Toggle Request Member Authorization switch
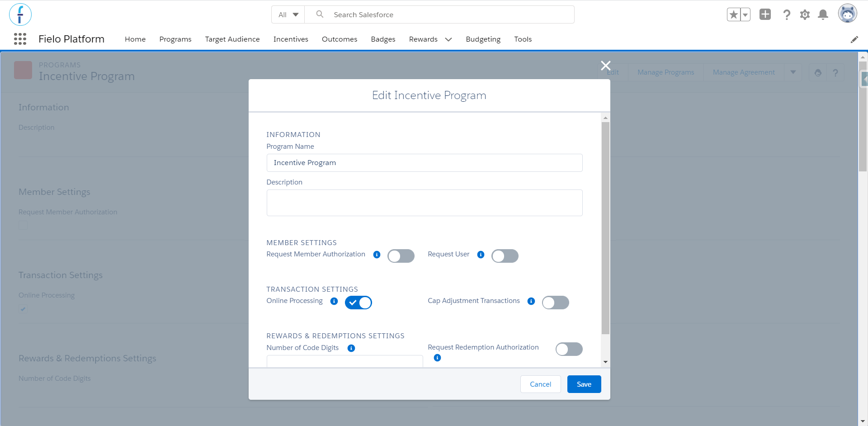Screen dimensions: 868x426 click(x=401, y=256)
